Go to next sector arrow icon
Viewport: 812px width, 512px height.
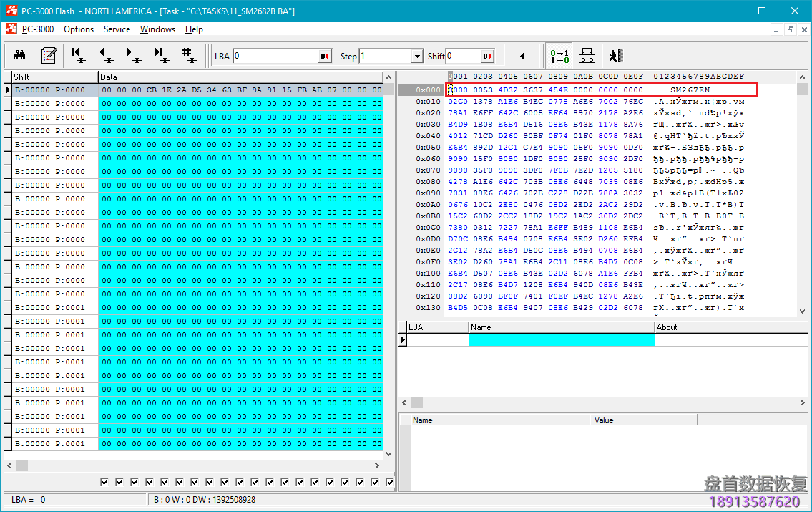tap(133, 56)
